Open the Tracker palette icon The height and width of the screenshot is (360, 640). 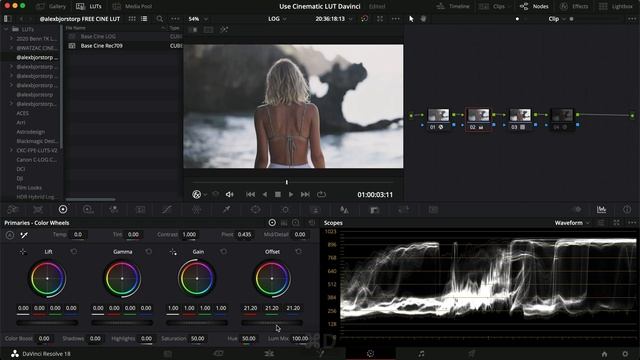click(285, 209)
